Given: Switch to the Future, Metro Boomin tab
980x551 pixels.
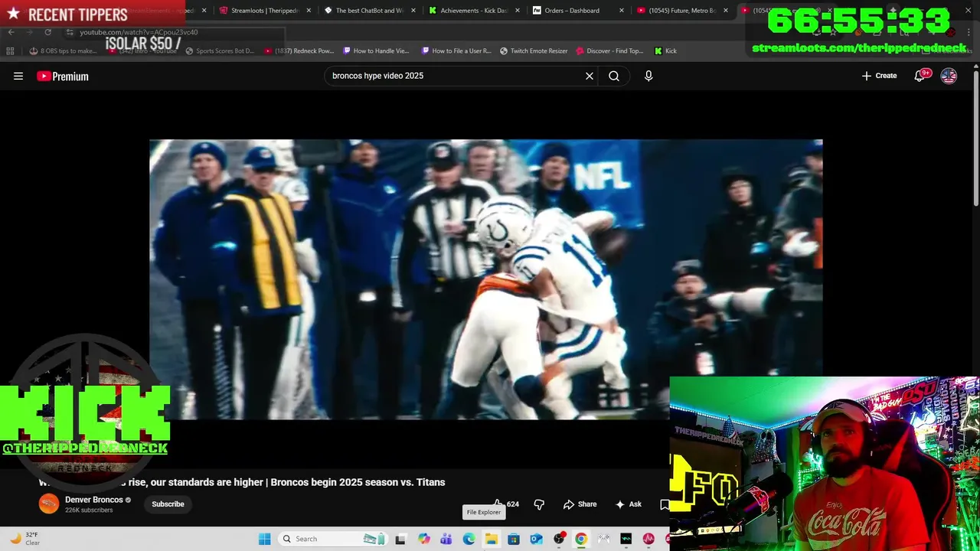Looking at the screenshot, I should click(681, 11).
